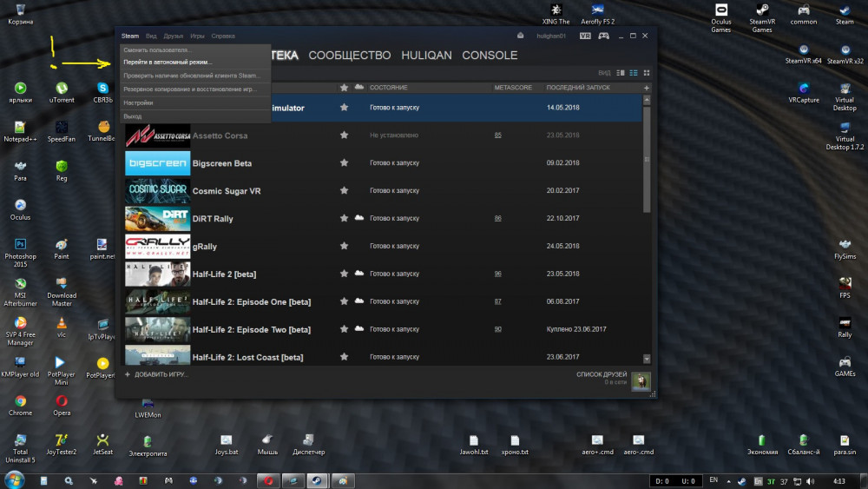Switch library to detail view icon

click(x=621, y=73)
